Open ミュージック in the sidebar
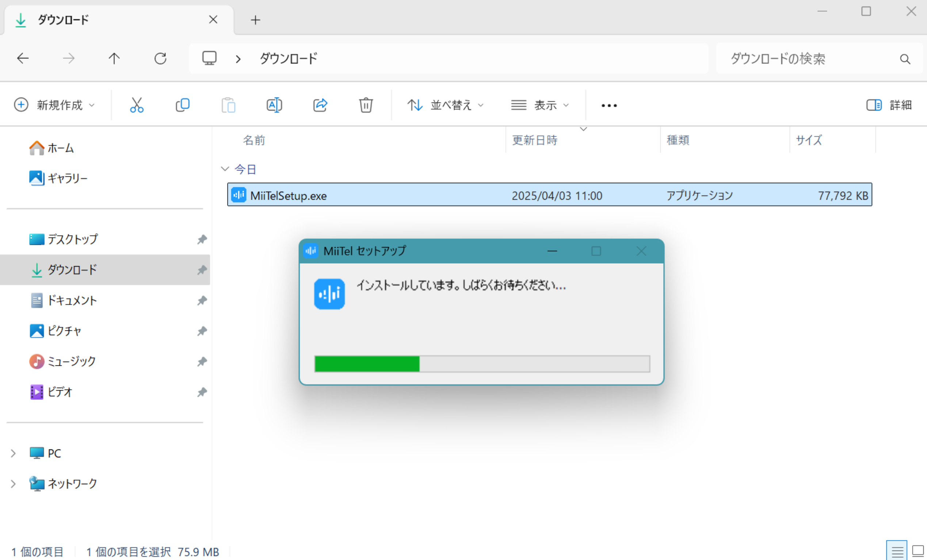Screen dimensions: 927x560 (62, 361)
